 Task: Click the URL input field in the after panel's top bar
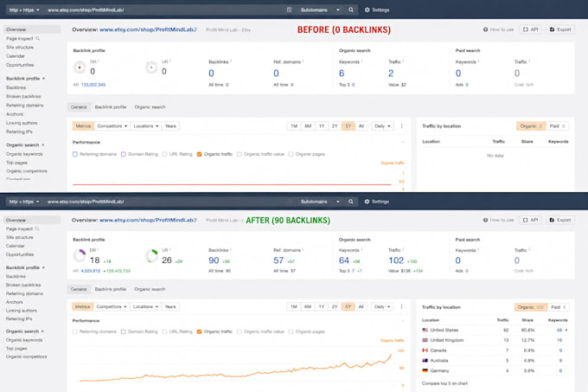coord(165,202)
